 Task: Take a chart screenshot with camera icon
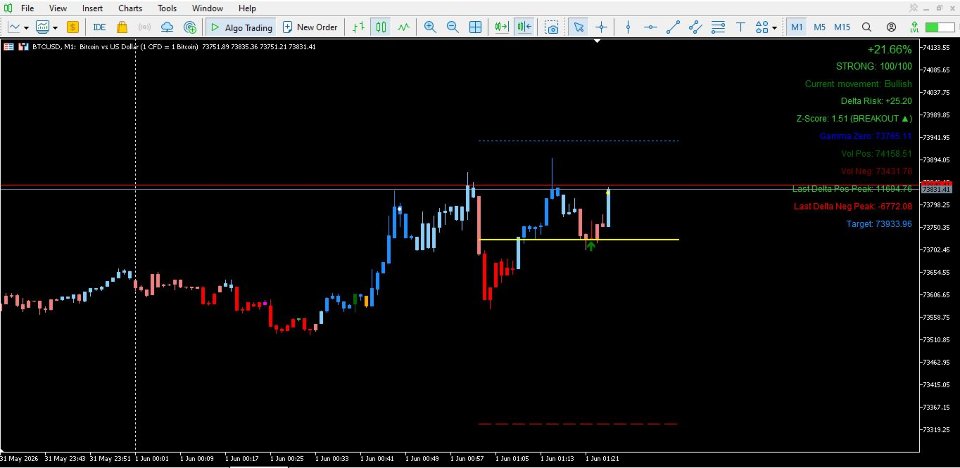pyautogui.click(x=552, y=27)
